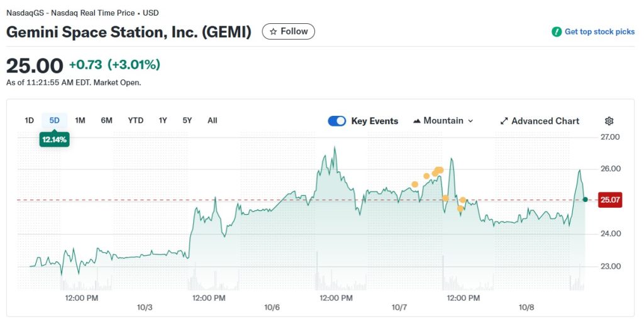Click the NasdaqGS real time price text
644x321 pixels.
pos(82,13)
